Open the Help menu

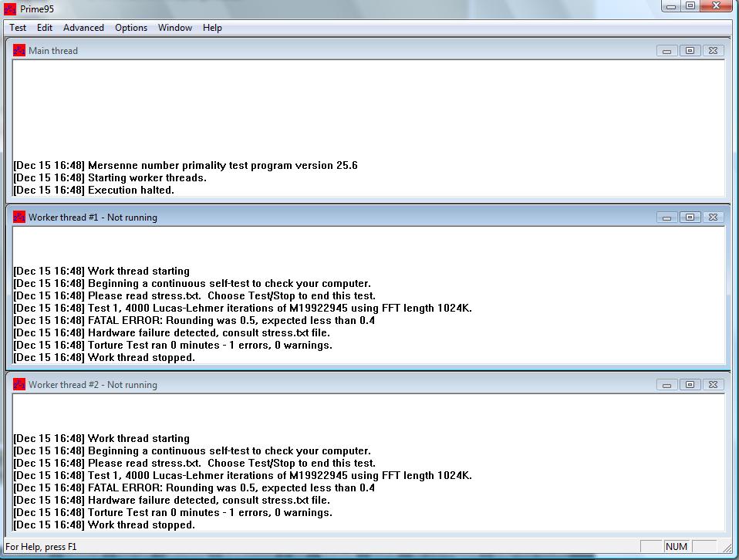point(212,28)
